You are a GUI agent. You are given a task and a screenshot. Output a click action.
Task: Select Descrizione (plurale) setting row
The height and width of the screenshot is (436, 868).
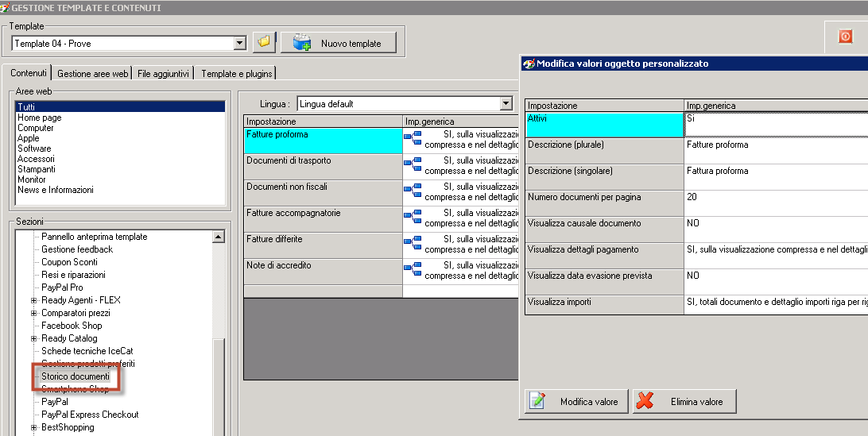tap(604, 151)
